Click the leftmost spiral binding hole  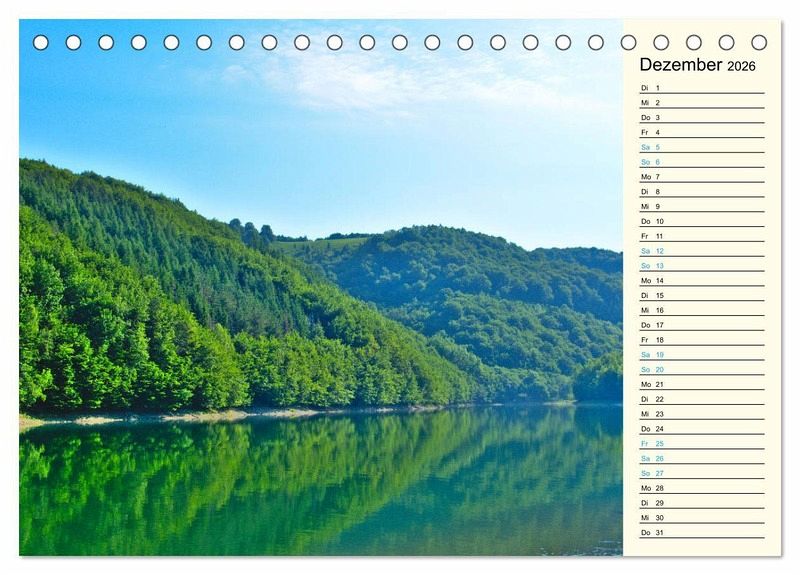[x=41, y=42]
